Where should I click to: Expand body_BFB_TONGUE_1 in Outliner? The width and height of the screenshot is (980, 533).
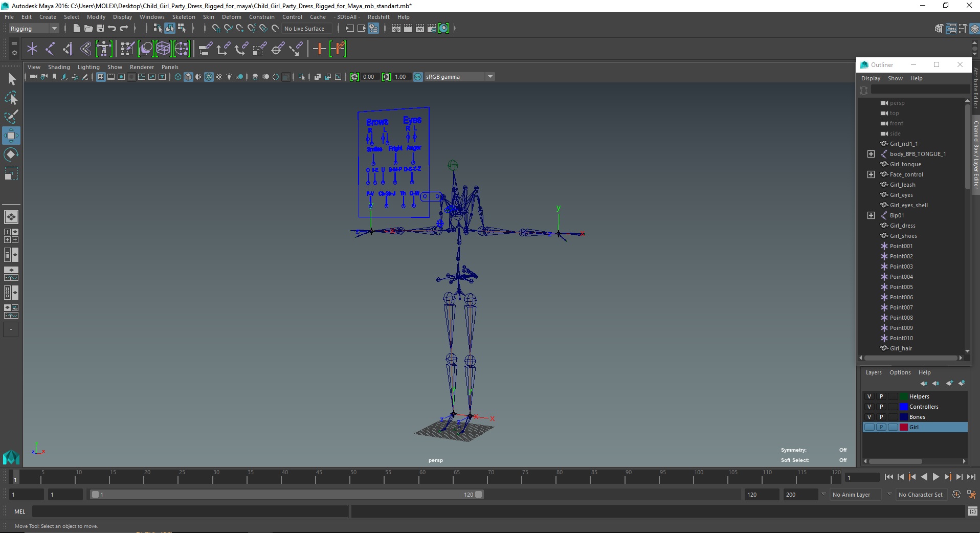click(x=871, y=154)
